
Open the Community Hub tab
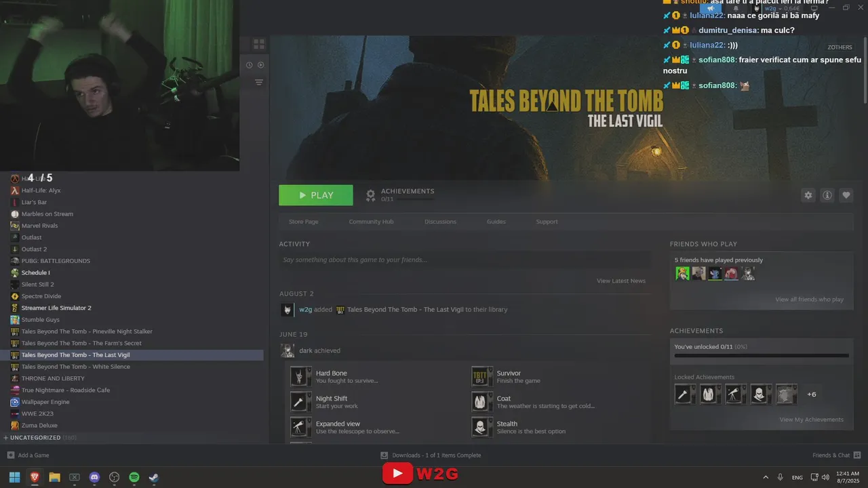tap(371, 222)
